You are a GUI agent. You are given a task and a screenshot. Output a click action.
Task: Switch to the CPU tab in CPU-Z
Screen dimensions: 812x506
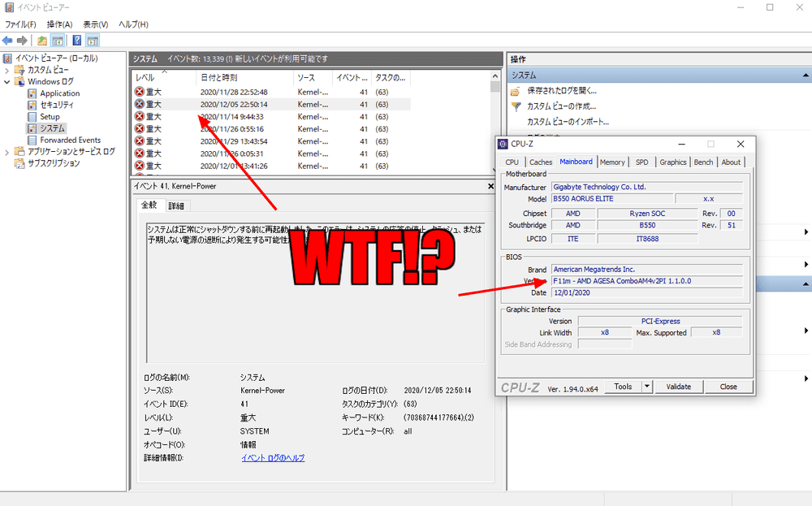point(512,162)
